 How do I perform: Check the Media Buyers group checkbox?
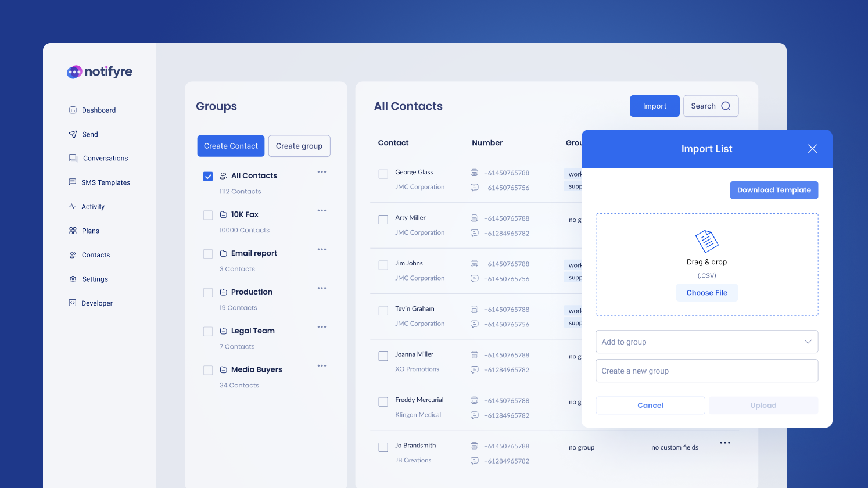(x=208, y=370)
